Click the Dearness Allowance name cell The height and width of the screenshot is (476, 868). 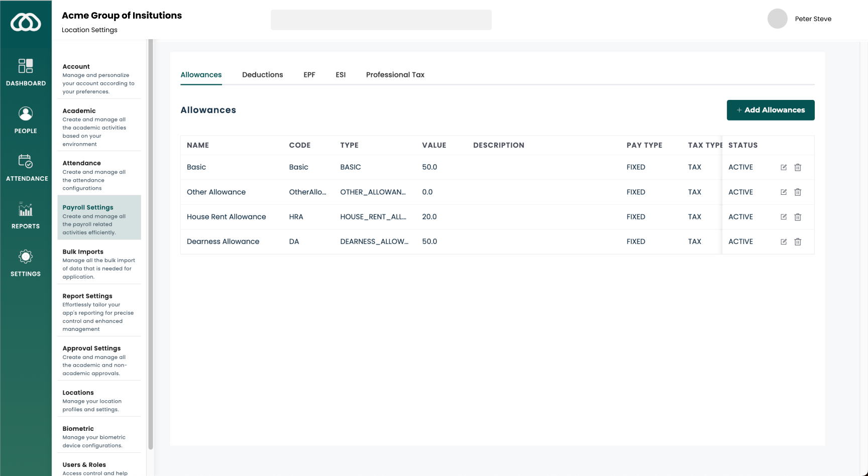coord(223,242)
